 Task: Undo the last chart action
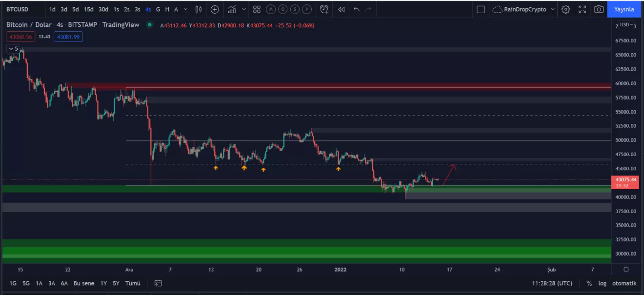357,9
